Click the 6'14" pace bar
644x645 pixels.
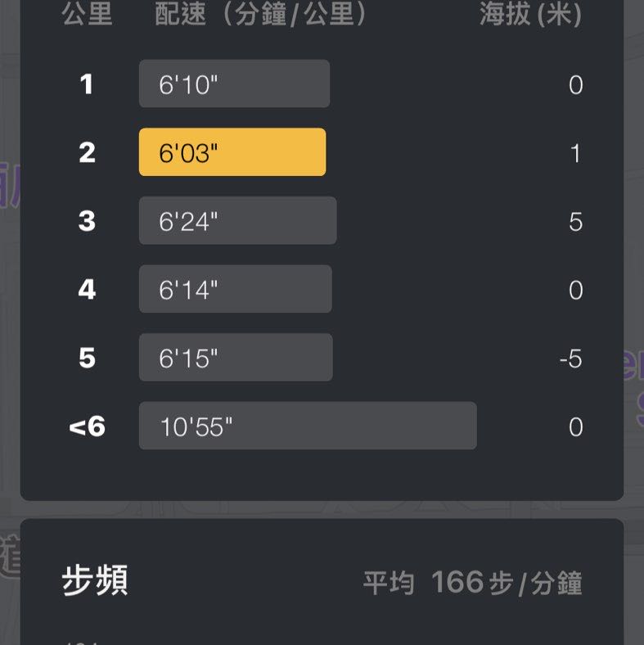tap(235, 289)
